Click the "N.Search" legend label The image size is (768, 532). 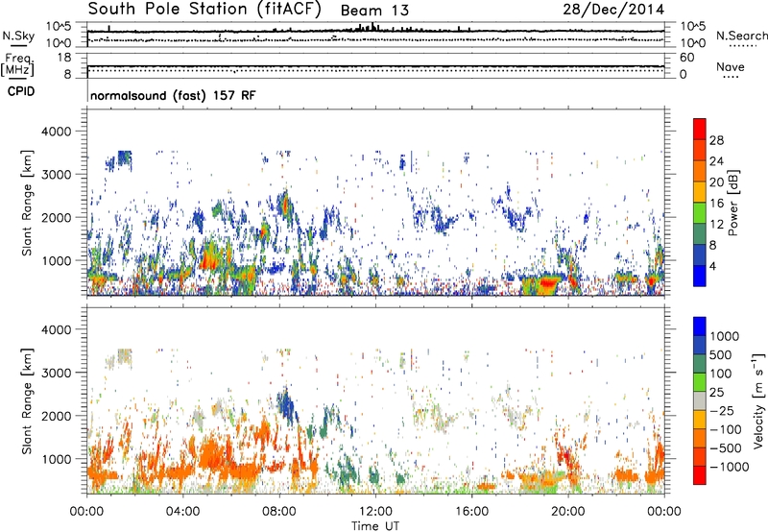click(x=741, y=36)
